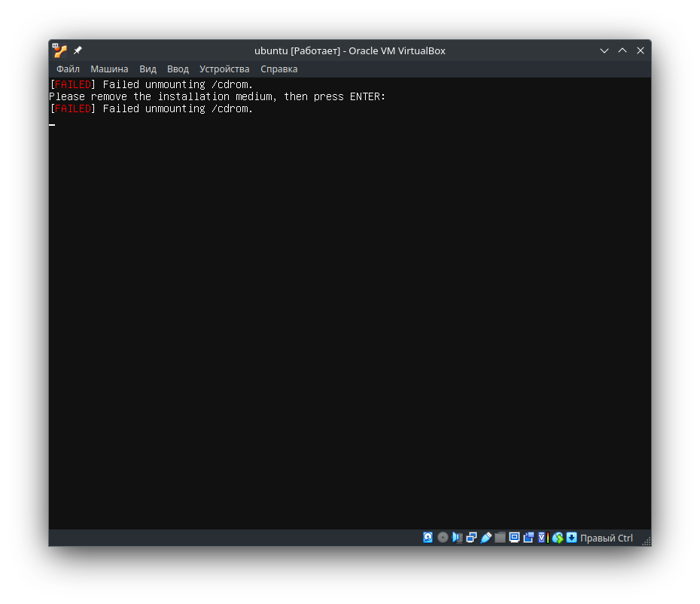Toggle video recording from the status bar

[x=528, y=538]
